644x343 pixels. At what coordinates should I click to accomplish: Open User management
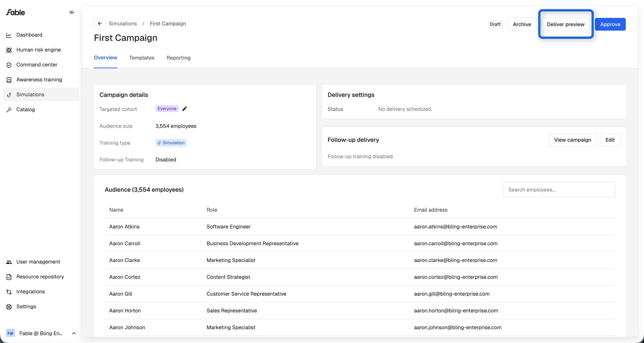tap(41, 262)
